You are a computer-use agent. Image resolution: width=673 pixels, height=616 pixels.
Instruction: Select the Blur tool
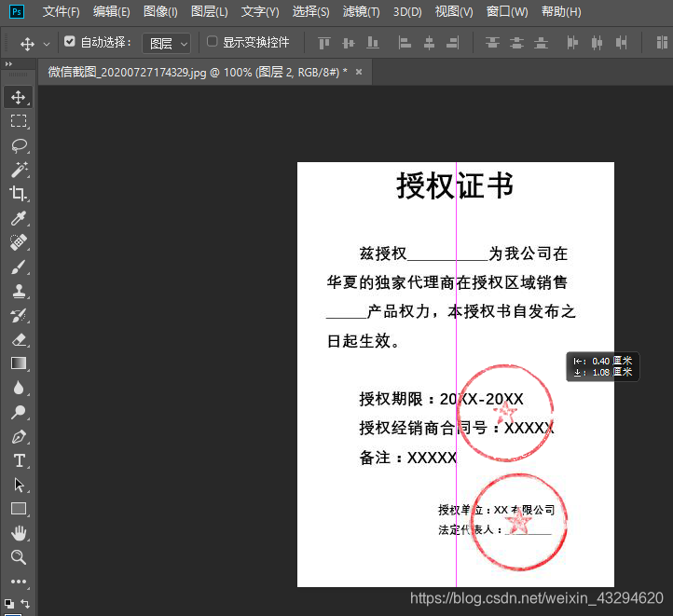point(19,388)
